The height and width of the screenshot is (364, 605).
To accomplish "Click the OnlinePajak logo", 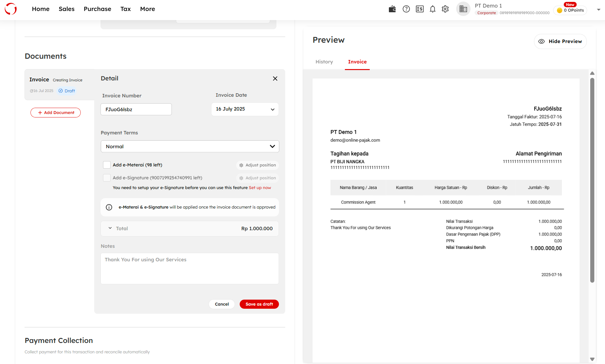I will (x=11, y=9).
